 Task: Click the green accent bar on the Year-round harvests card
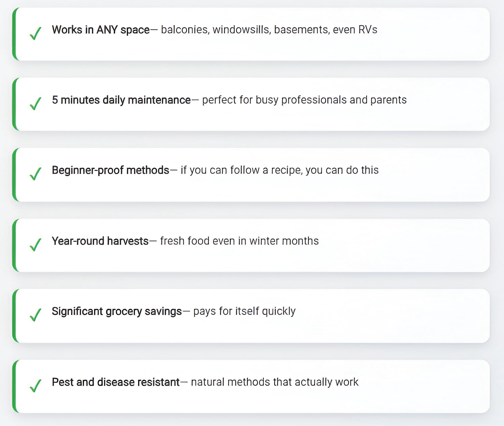[14, 245]
